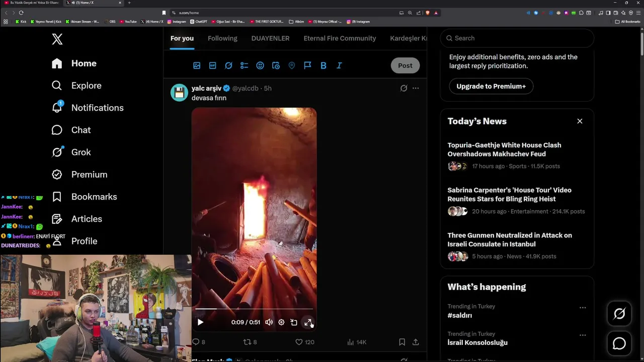Image resolution: width=644 pixels, height=362 pixels.
Task: Seek on the video progress bar
Action: pos(254,309)
